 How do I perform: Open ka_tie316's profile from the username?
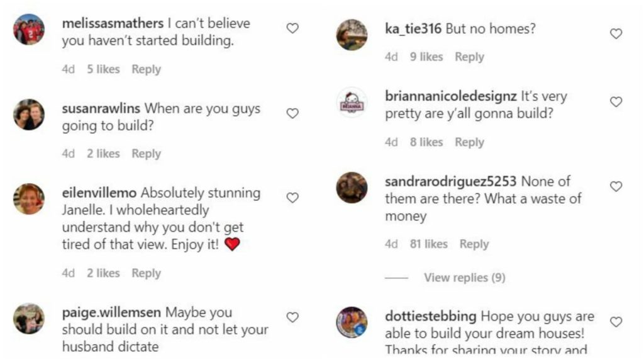(414, 29)
